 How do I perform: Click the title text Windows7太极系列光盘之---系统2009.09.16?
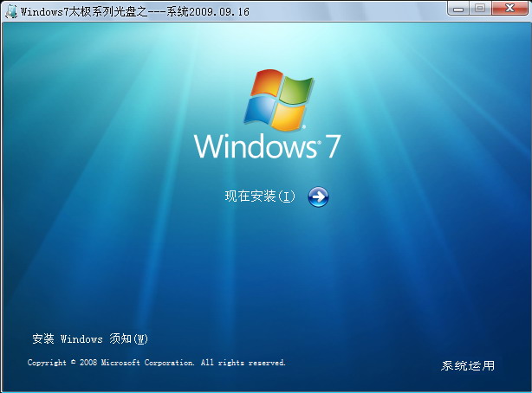click(x=135, y=11)
